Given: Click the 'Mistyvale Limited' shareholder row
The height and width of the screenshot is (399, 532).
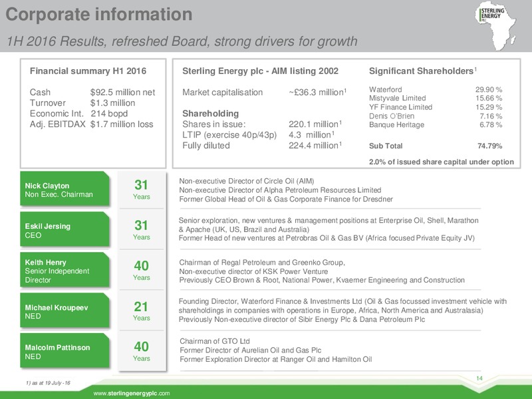Looking at the screenshot, I should [436, 98].
